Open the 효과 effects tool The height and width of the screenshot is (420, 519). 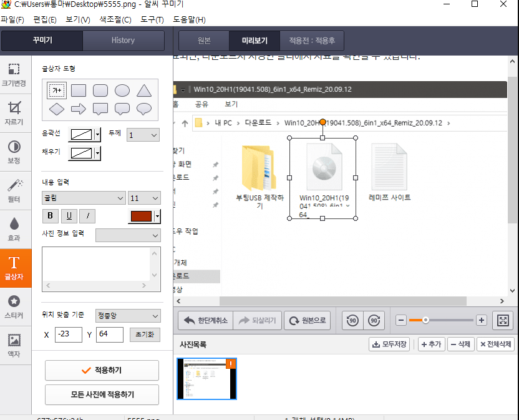tap(14, 230)
